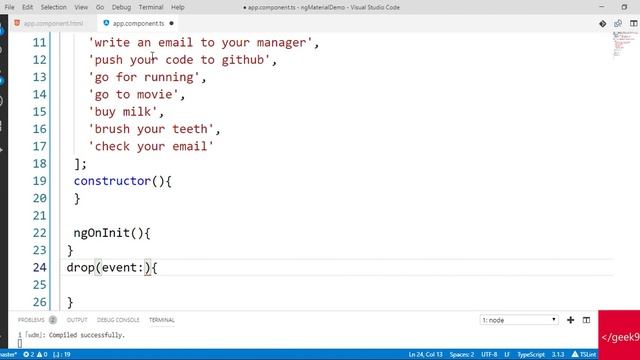Image resolution: width=640 pixels, height=360 pixels.
Task: Open the Terminal menu
Action: 151,7
